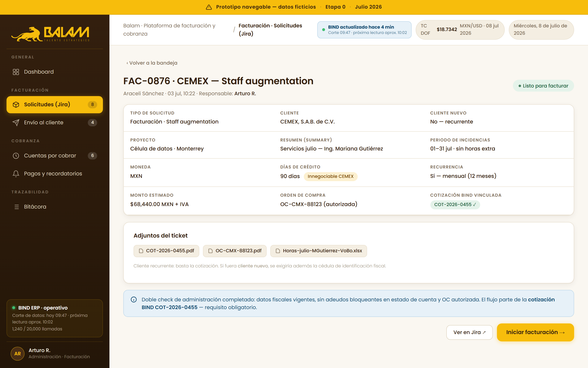
Task: Open the Bitácora log
Action: [x=55, y=207]
